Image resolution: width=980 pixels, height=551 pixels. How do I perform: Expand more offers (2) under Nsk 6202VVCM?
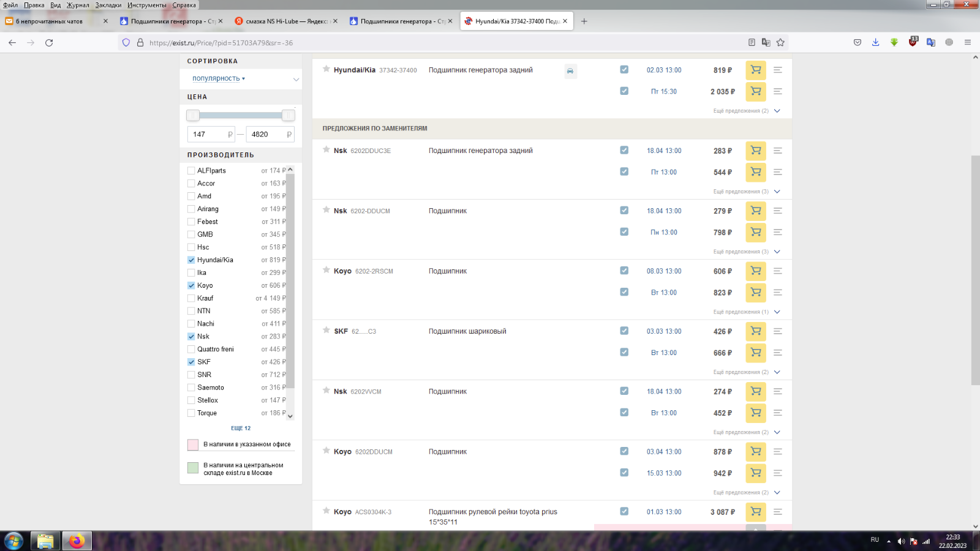747,432
